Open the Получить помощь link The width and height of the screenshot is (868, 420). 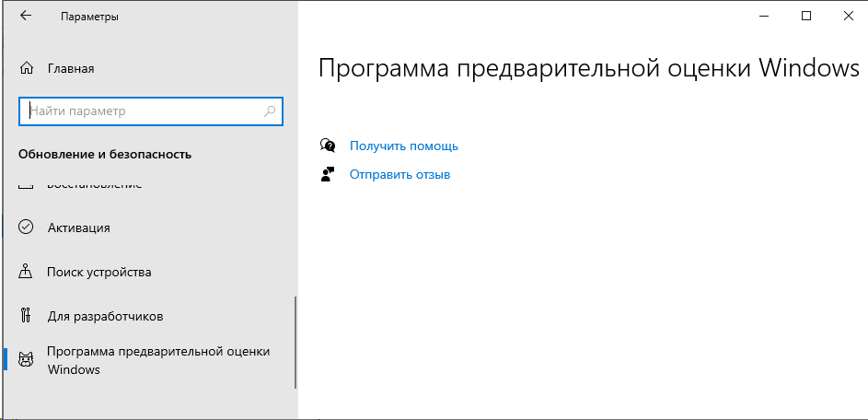[x=403, y=146]
